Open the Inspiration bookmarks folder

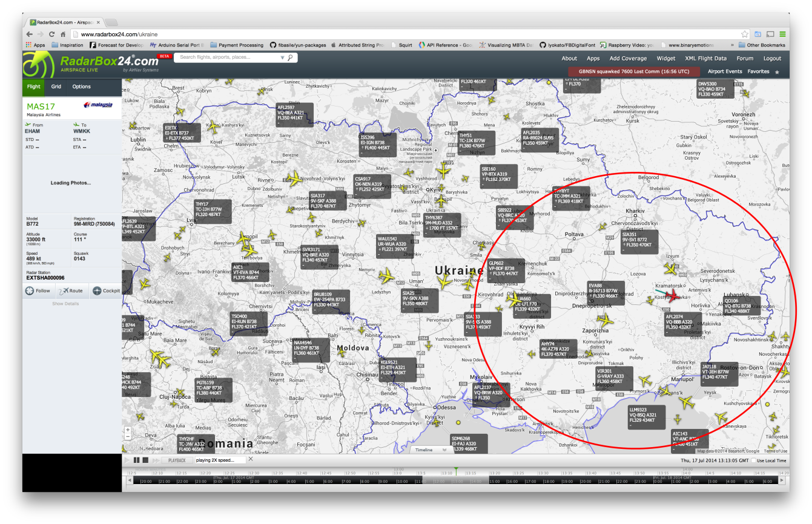tap(68, 45)
